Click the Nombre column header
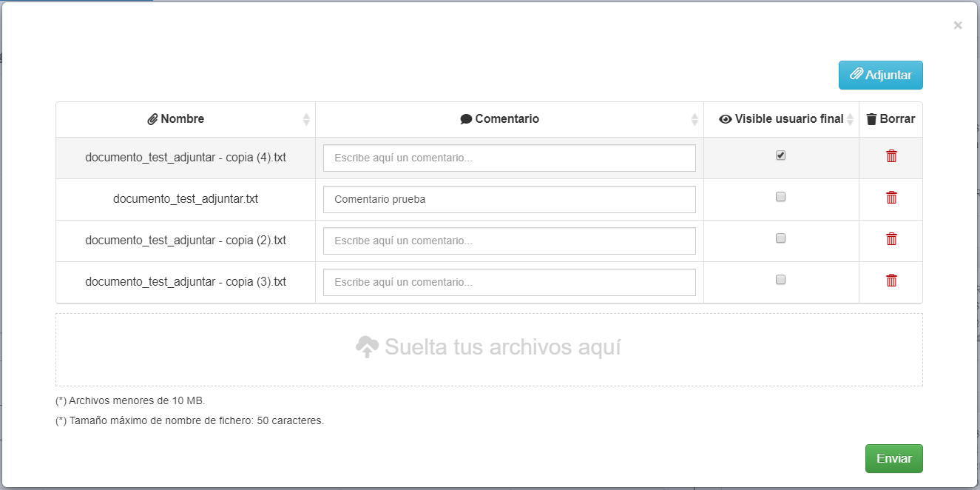Viewport: 980px width, 490px height. (186, 119)
